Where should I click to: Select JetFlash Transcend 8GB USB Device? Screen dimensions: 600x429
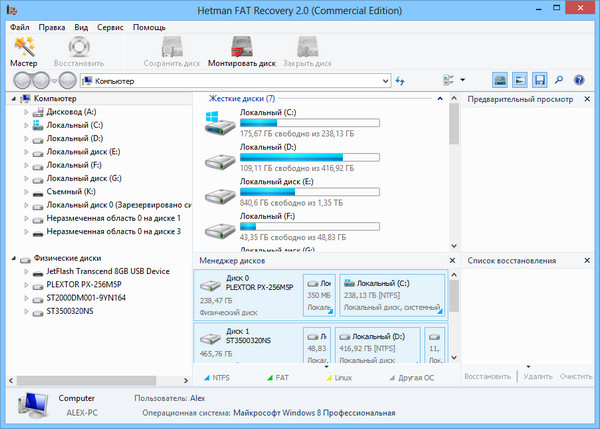(x=107, y=271)
